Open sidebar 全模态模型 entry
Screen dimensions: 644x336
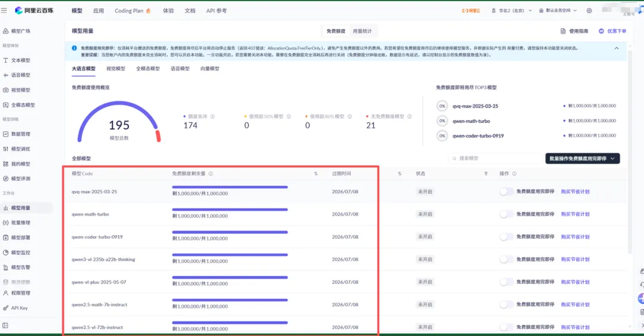tap(19, 105)
